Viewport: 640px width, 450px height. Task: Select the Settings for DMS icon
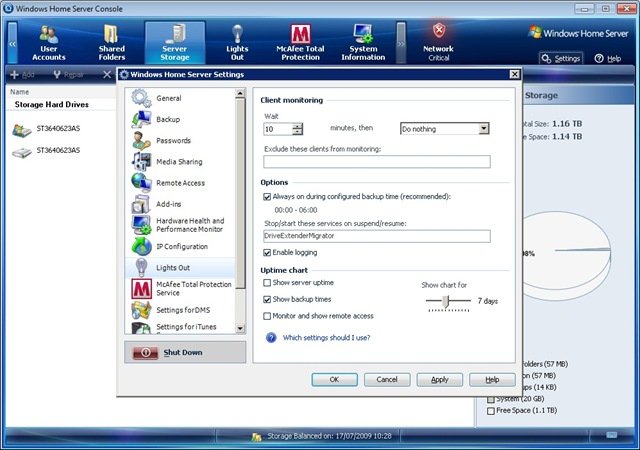(141, 310)
